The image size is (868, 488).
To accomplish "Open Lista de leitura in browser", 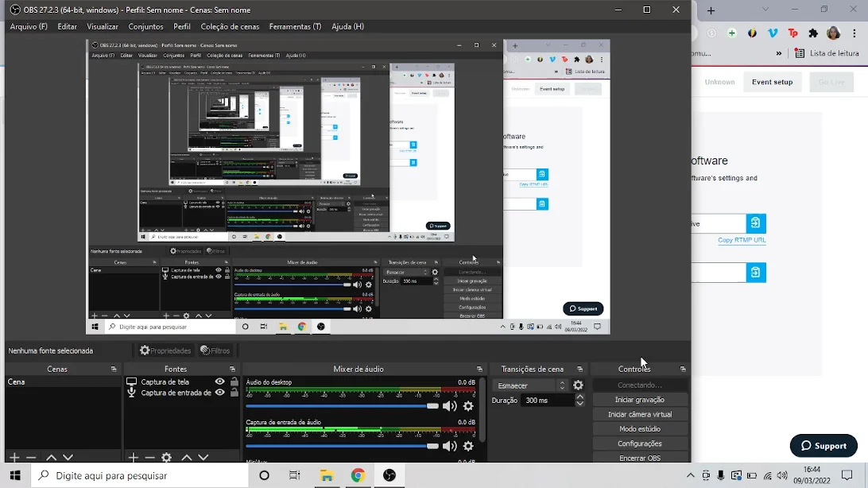I will click(827, 53).
